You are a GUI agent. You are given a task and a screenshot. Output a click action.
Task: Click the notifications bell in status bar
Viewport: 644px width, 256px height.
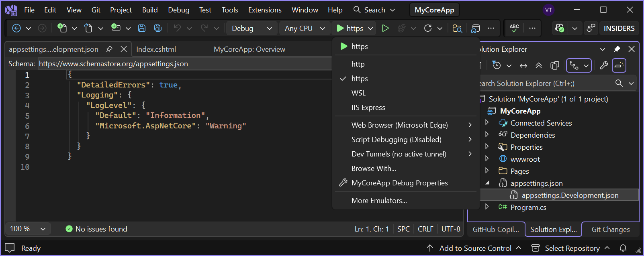coord(623,248)
